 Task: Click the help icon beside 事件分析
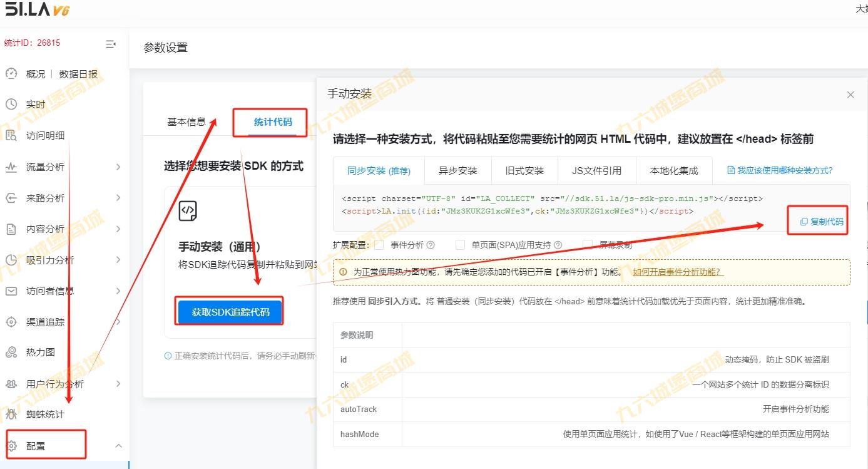pos(431,245)
